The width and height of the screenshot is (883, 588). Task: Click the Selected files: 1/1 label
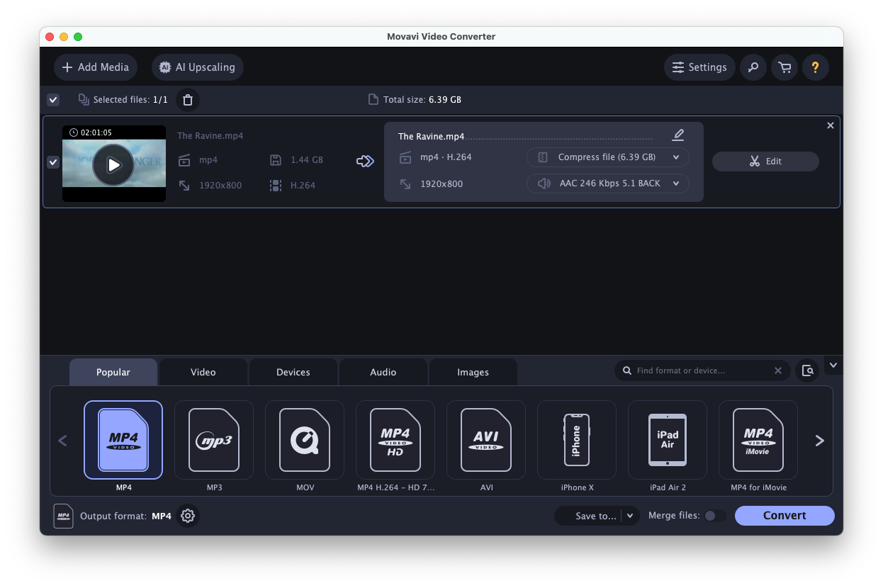(131, 100)
